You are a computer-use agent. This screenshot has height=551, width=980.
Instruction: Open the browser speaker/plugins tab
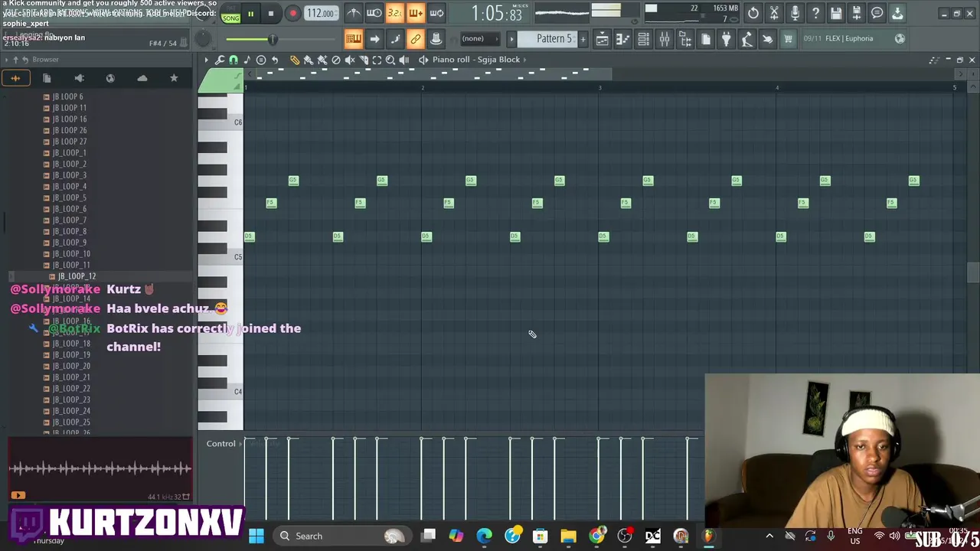point(79,78)
